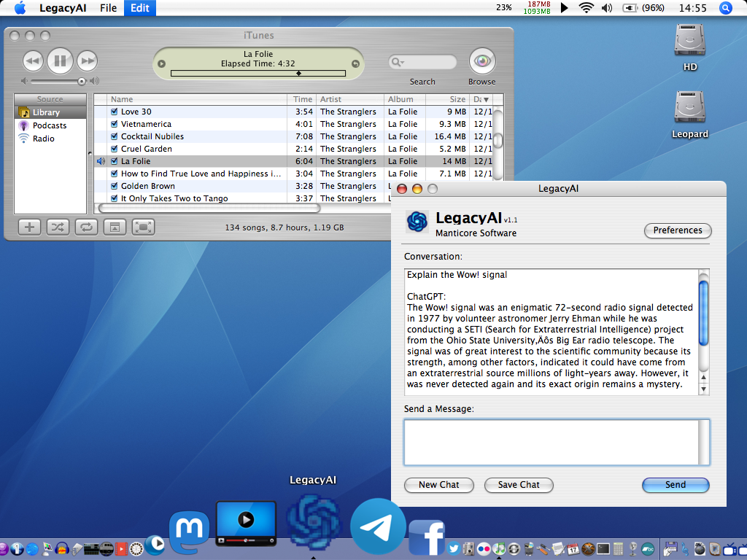This screenshot has height=560, width=747.
Task: Open the iTunes search magnifier dropdown
Action: 397,62
